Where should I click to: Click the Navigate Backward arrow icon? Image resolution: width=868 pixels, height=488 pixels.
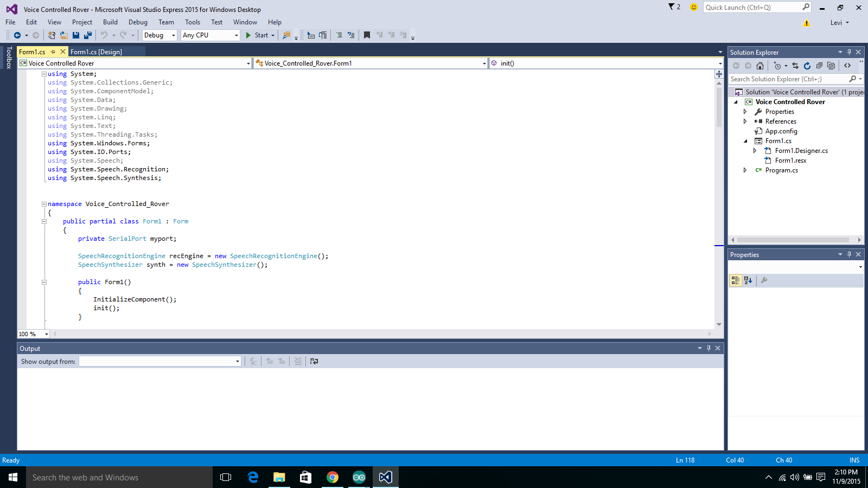17,35
